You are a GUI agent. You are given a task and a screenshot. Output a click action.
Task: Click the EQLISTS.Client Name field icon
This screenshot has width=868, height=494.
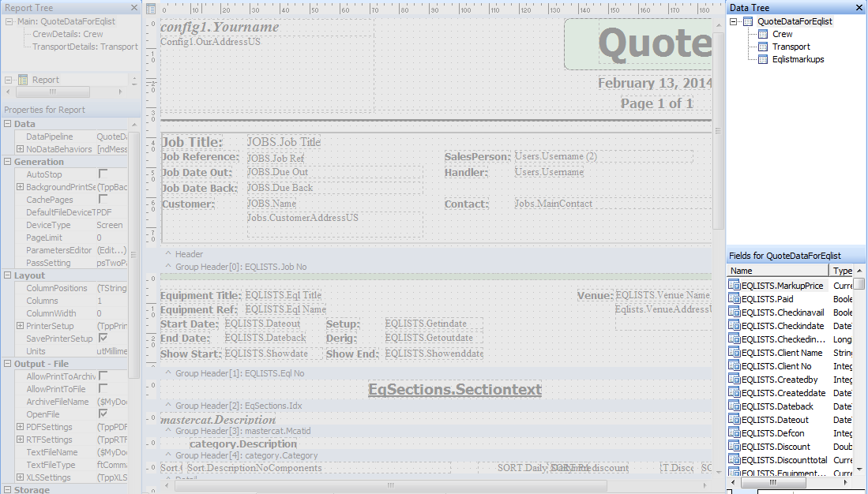pos(734,353)
